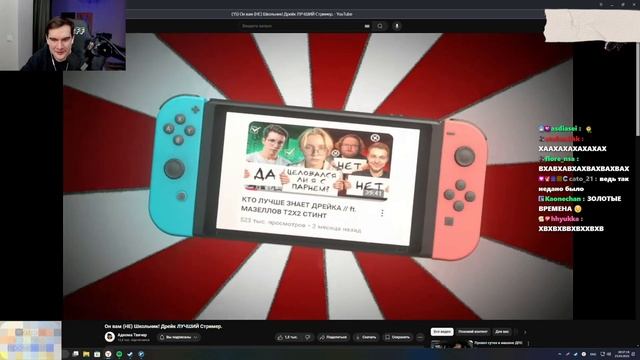Image resolution: width=640 pixels, height=360 pixels.
Task: Open File Explorer folder icon on taskbar
Action: click(x=86, y=354)
